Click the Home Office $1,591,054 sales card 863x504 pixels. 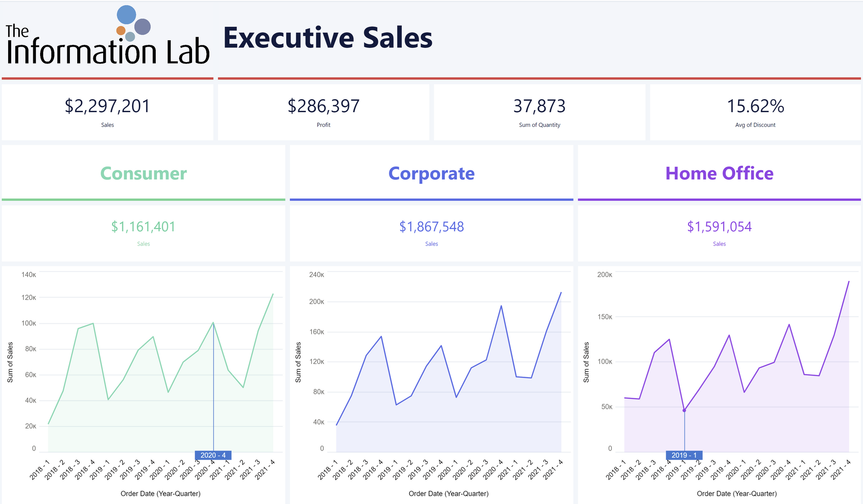[719, 233]
